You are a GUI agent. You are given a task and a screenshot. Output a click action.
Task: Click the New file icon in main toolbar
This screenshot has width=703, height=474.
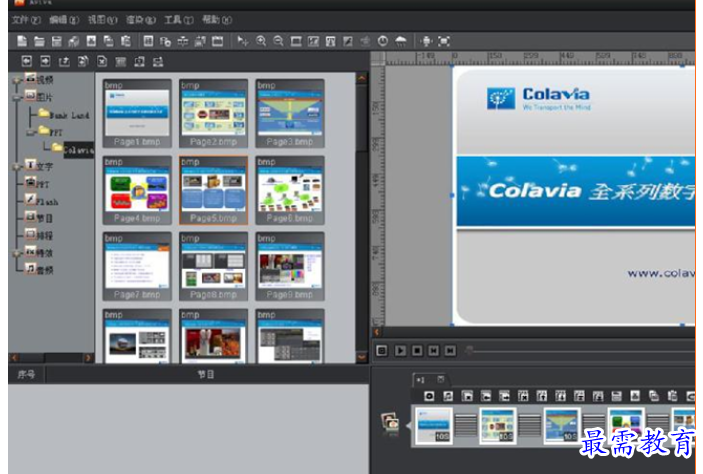point(22,41)
